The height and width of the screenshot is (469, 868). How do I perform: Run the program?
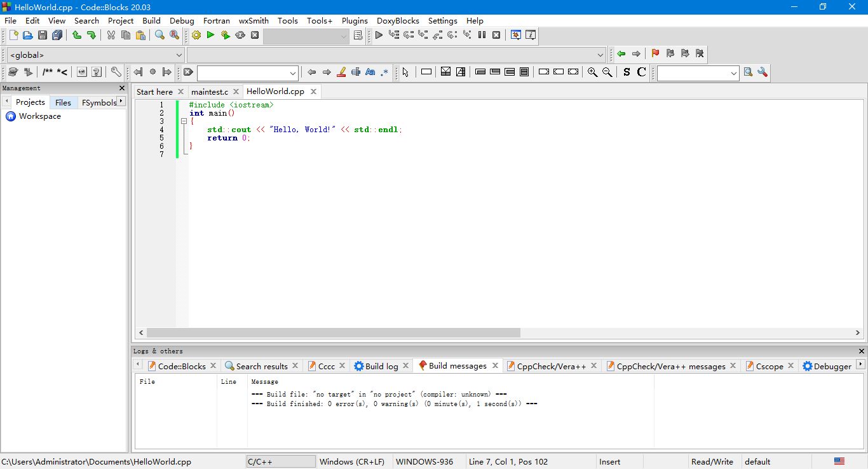point(210,35)
